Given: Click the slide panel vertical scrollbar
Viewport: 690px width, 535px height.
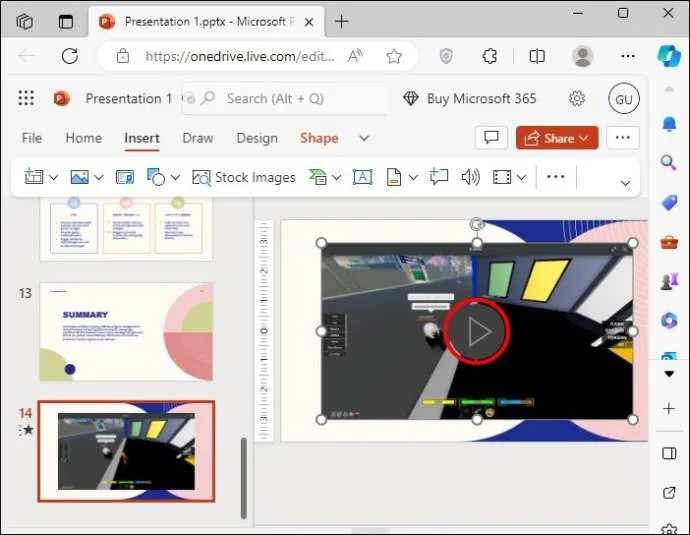Looking at the screenshot, I should 243,478.
